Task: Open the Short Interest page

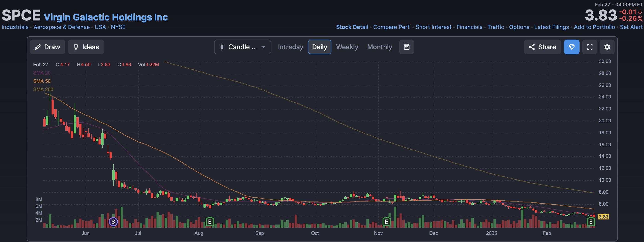Action: (433, 27)
